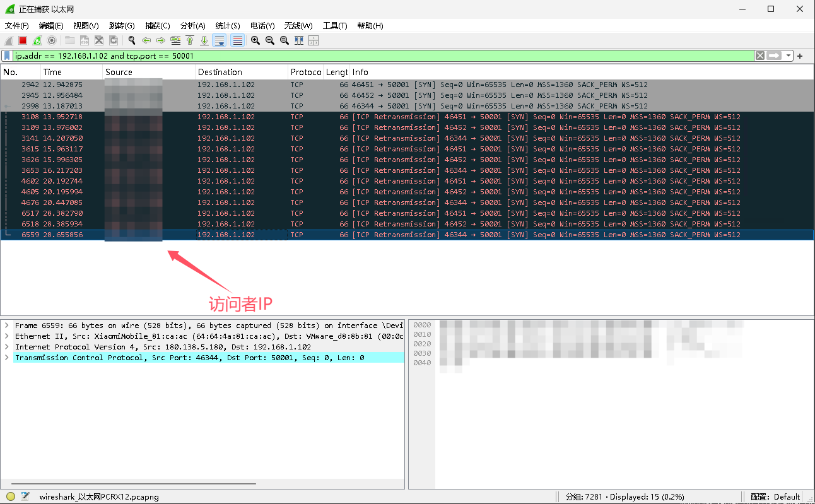Restart the current capture

point(37,40)
